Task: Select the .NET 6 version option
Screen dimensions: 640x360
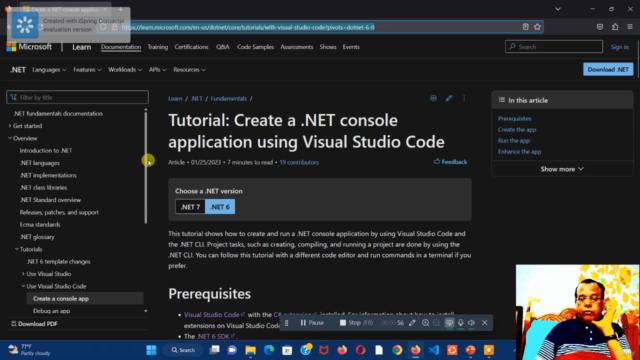Action: pyautogui.click(x=220, y=207)
